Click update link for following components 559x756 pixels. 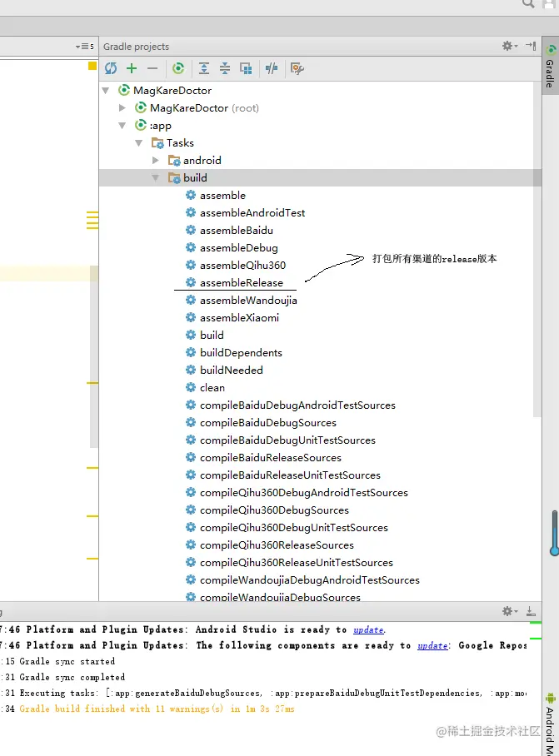point(432,645)
